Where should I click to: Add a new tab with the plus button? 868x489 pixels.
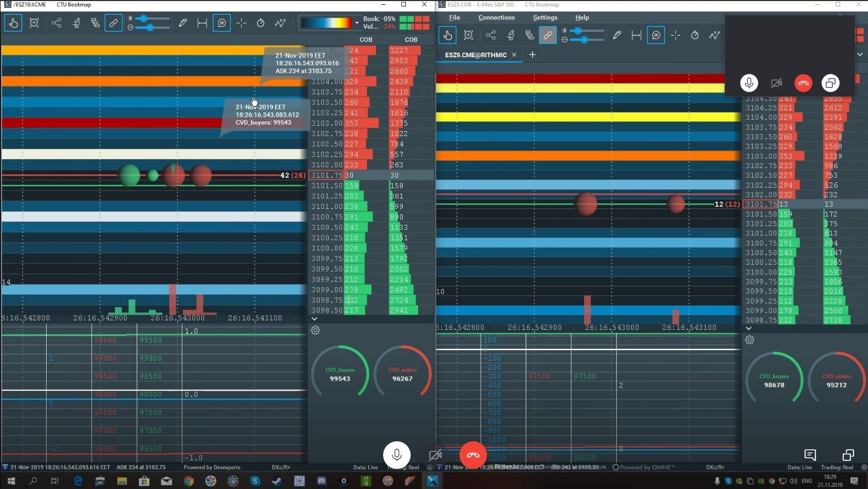533,55
